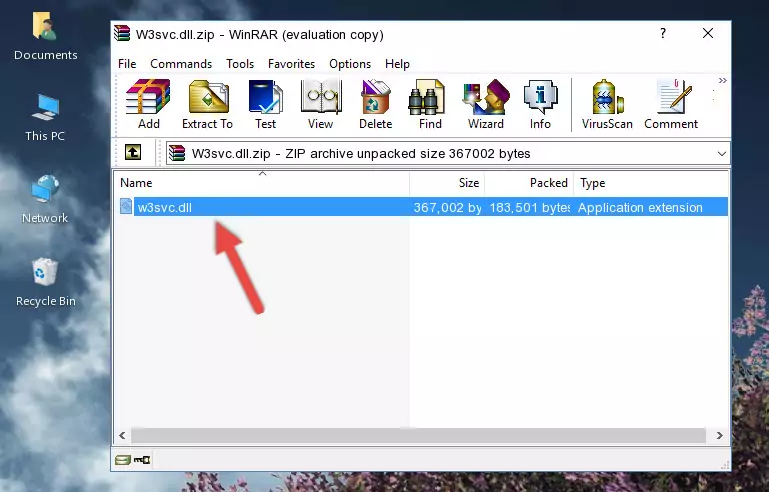Select the w3svc.dll file row
Viewport: 769px width, 492px height.
click(422, 207)
